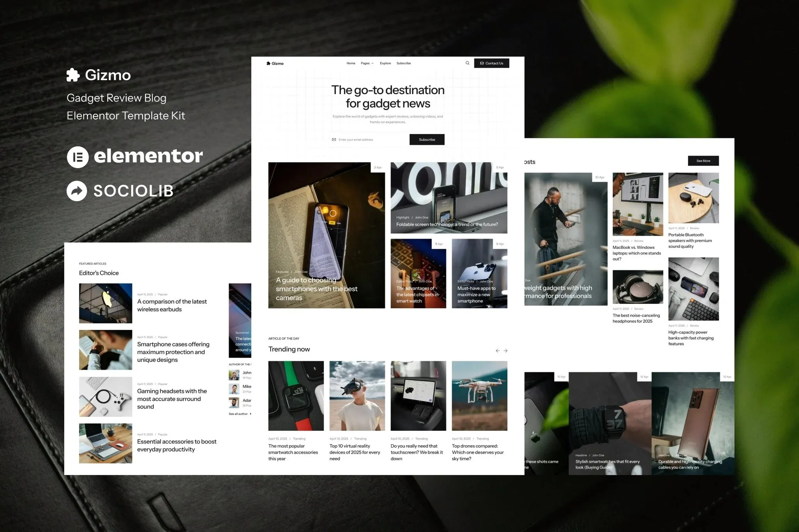Image resolution: width=799 pixels, height=532 pixels.
Task: Click the headphones article thumbnail
Action: [x=638, y=287]
